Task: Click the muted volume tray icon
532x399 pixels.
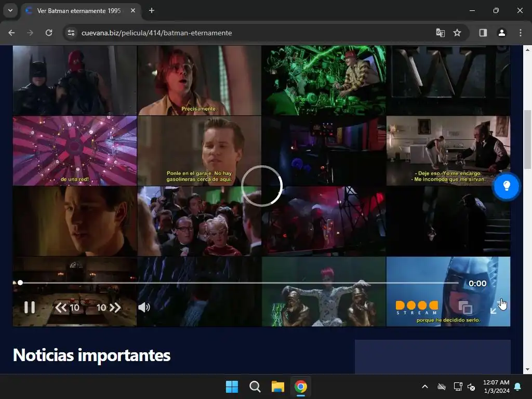Action: point(471,387)
